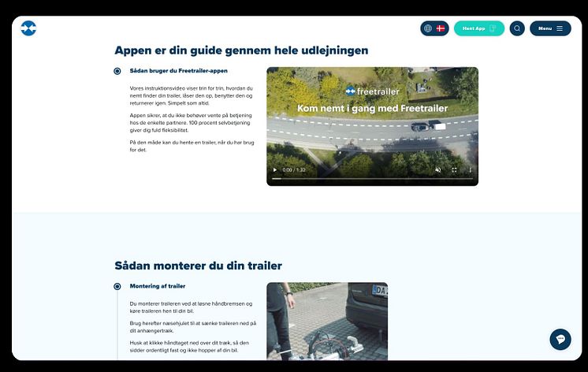Open the chat bubble widget
Image resolution: width=588 pixels, height=372 pixels.
pyautogui.click(x=560, y=340)
